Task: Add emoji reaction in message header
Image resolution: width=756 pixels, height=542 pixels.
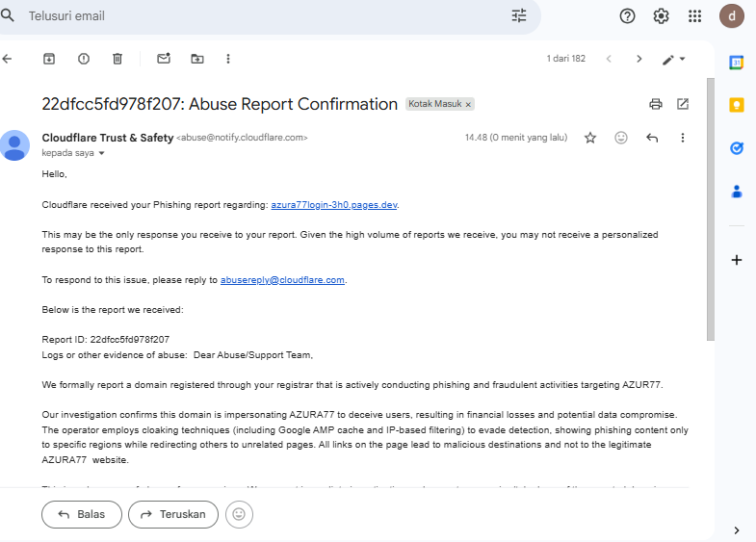Action: pyautogui.click(x=621, y=138)
